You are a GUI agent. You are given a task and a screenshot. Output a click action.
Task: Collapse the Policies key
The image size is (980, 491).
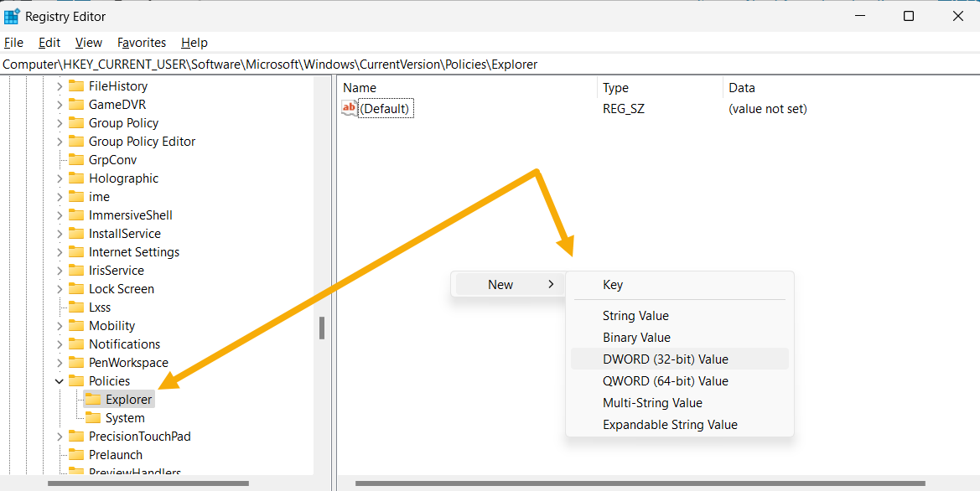(x=58, y=380)
